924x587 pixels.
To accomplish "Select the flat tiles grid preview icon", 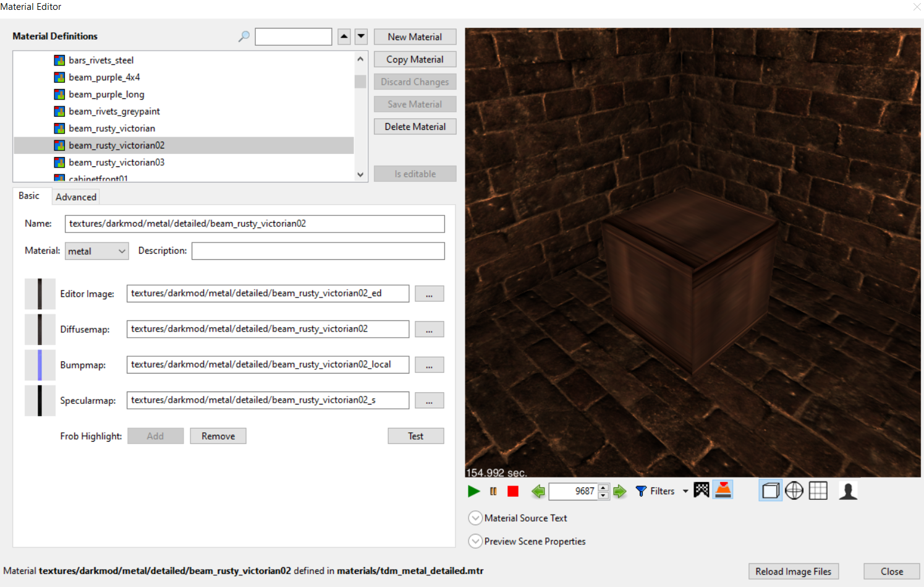I will click(818, 491).
